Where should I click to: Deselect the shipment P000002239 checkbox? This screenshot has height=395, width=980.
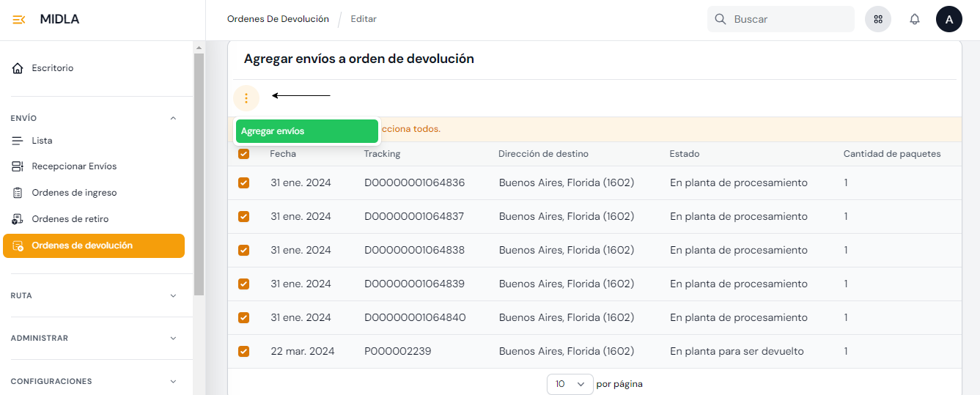pos(244,351)
